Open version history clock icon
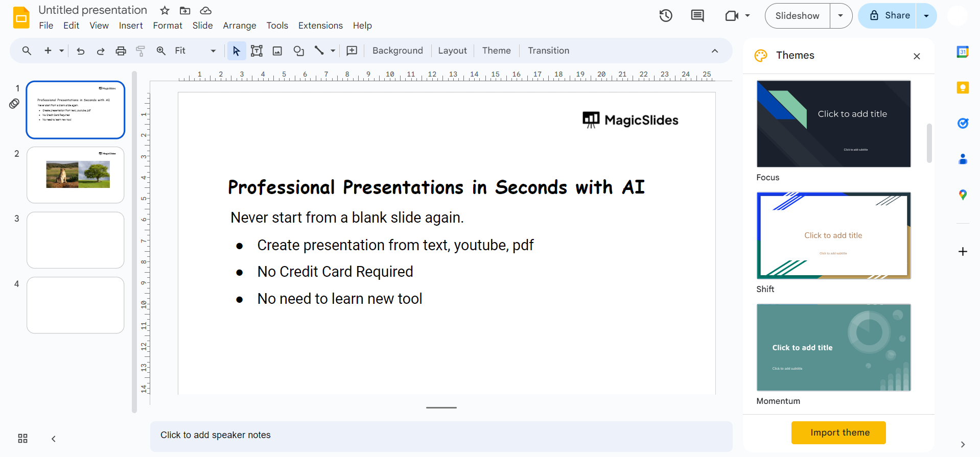980x457 pixels. coord(665,16)
